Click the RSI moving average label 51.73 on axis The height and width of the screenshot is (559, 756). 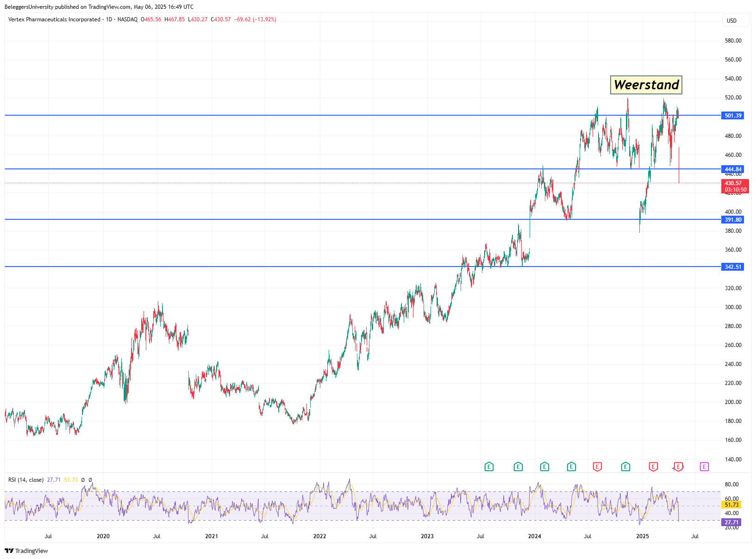(732, 505)
